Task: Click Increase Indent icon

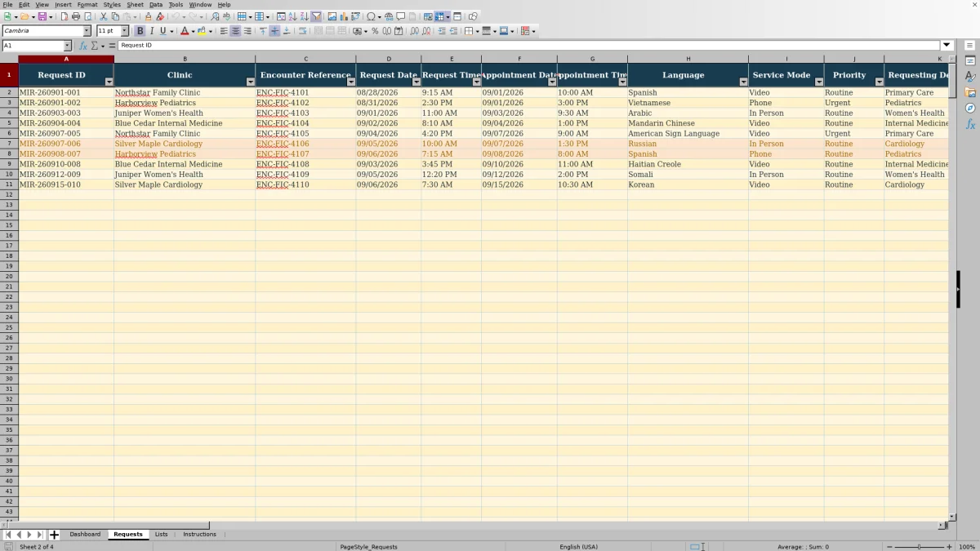Action: (x=442, y=31)
